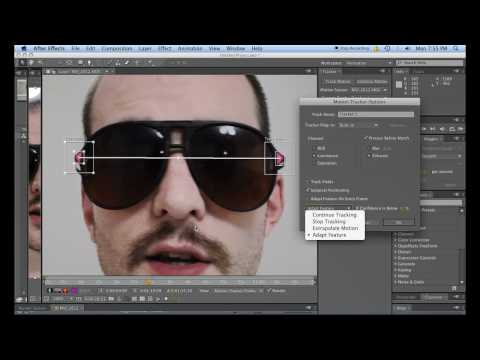Toggle loop option icon in Preview panel
480x360 pixels.
[452, 129]
